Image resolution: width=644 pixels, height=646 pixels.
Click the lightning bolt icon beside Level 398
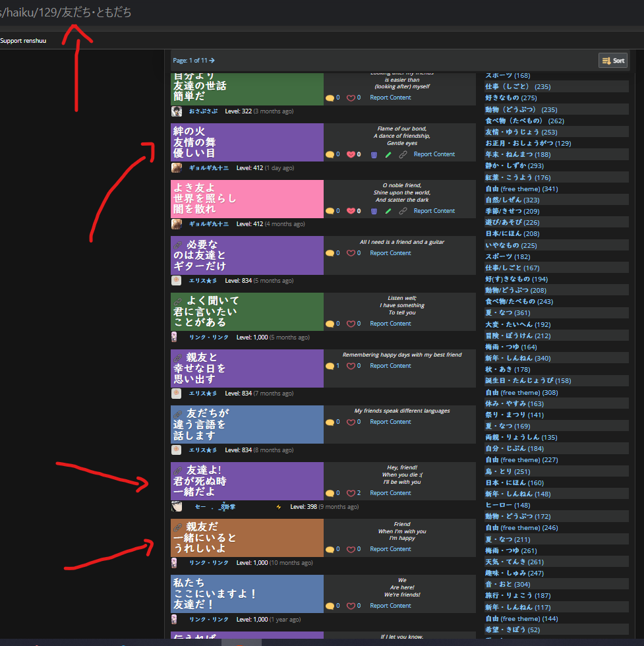click(x=279, y=507)
